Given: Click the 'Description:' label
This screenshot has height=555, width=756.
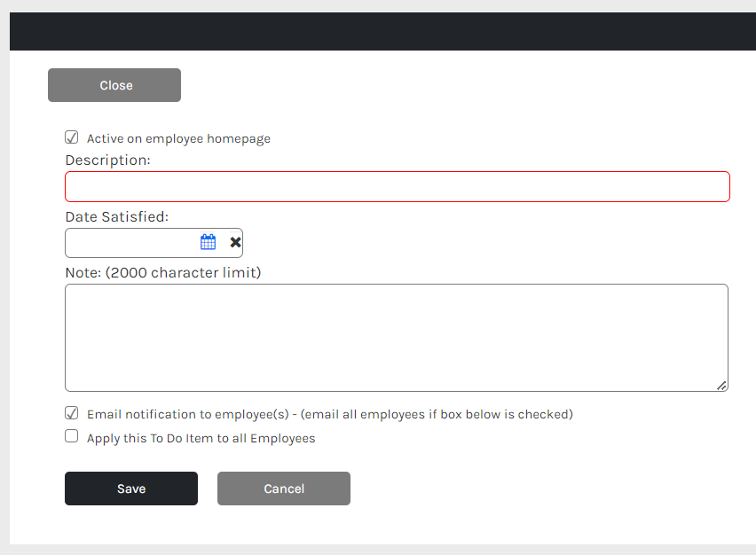Looking at the screenshot, I should tap(108, 160).
